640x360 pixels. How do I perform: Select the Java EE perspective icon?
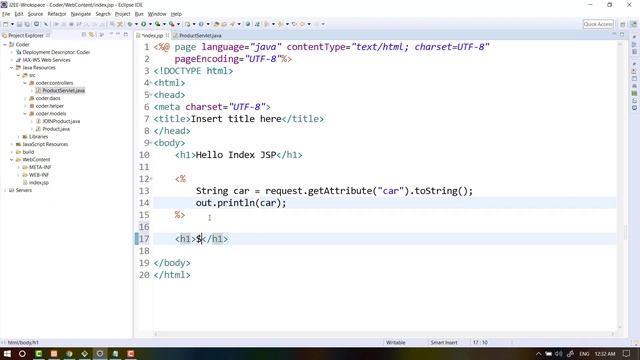tap(633, 24)
